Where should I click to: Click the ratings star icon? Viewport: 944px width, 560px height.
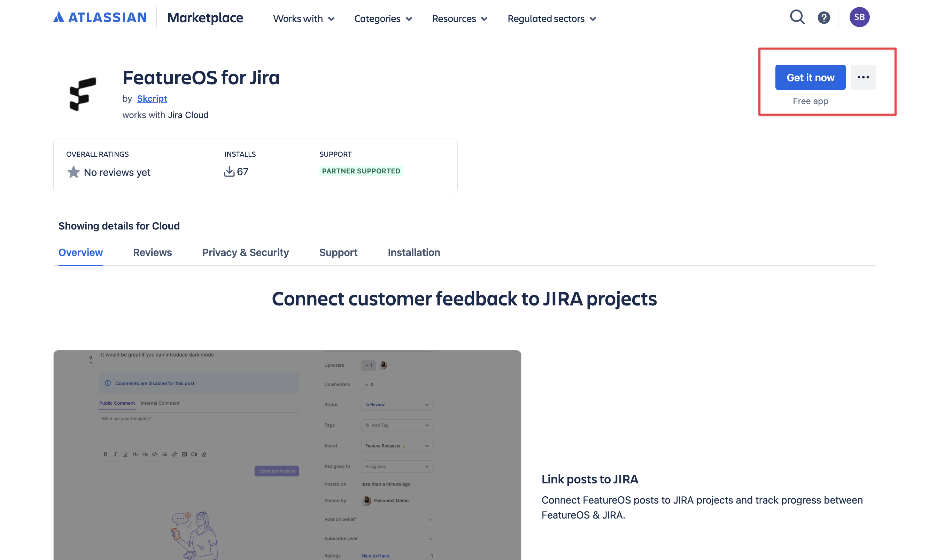click(x=73, y=172)
